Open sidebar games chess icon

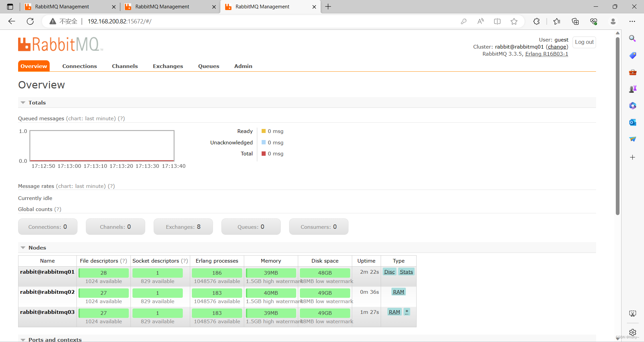coord(633,89)
